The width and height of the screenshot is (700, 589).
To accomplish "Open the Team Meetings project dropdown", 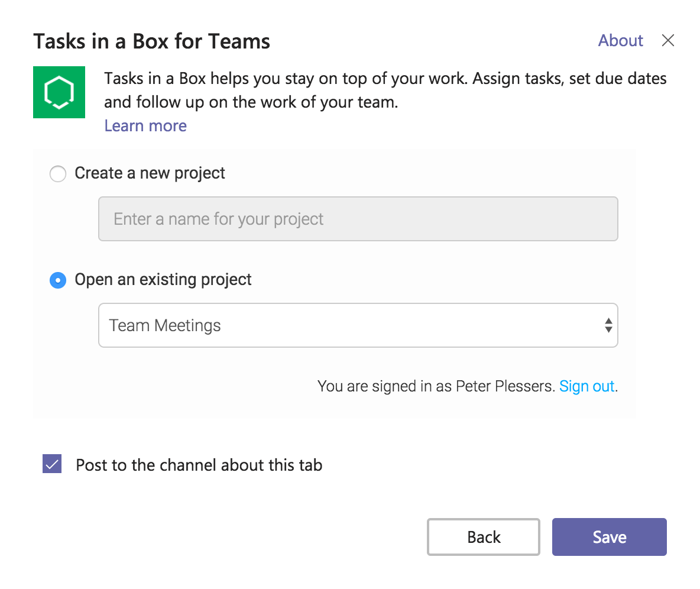I will [357, 325].
